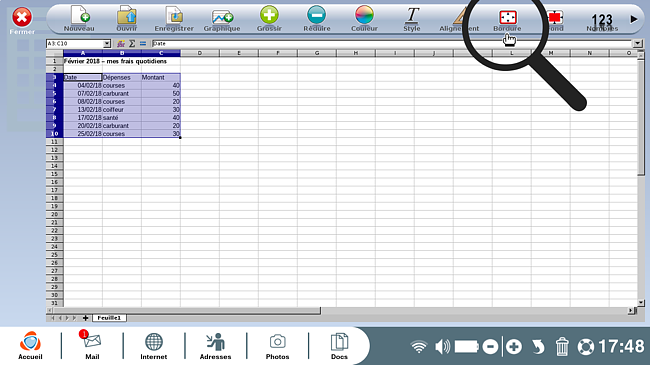Show more toolbar items with right arrow
Image resolution: width=650 pixels, height=365 pixels.
click(x=633, y=19)
